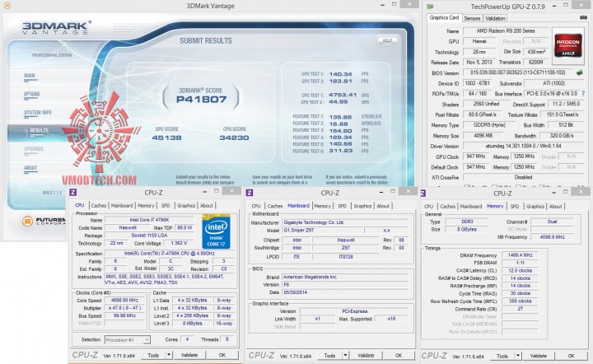
Task: Click the CPU score value 34230
Action: pyautogui.click(x=235, y=138)
